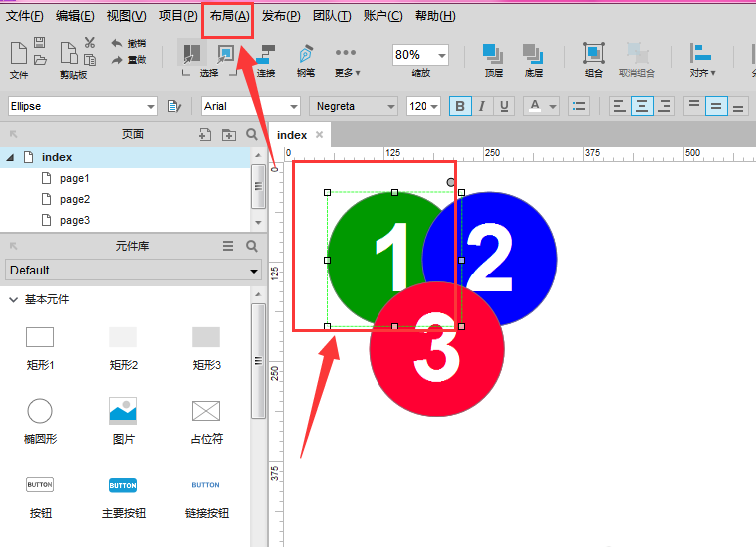
Task: Click the open folder icon
Action: tap(40, 60)
